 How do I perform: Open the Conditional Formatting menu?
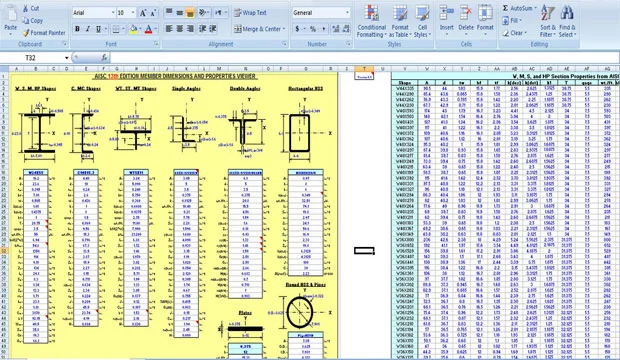[371, 22]
